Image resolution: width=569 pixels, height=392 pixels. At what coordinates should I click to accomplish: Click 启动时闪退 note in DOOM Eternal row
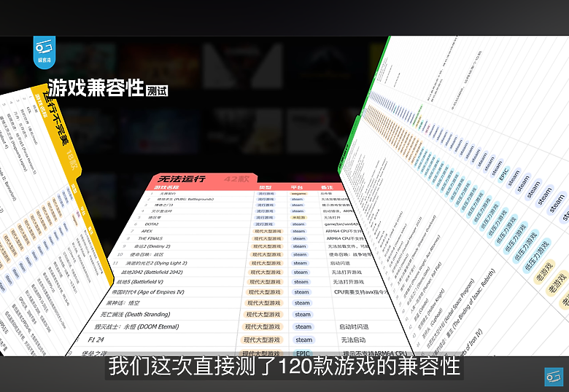[354, 326]
